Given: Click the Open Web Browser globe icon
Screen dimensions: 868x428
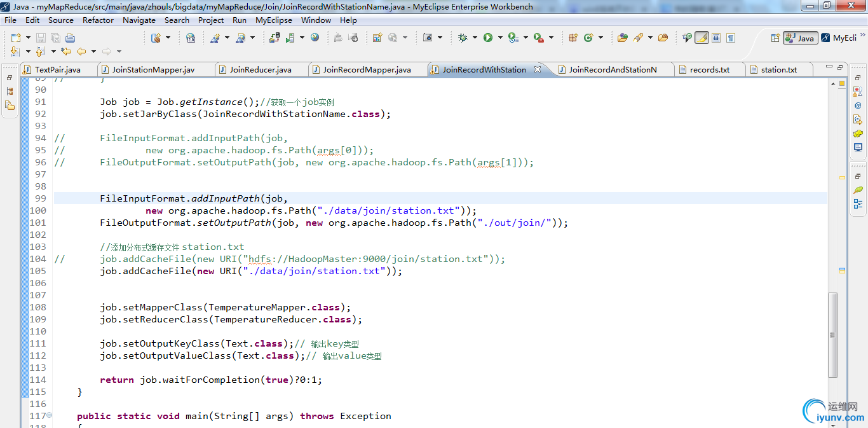Looking at the screenshot, I should pos(315,38).
